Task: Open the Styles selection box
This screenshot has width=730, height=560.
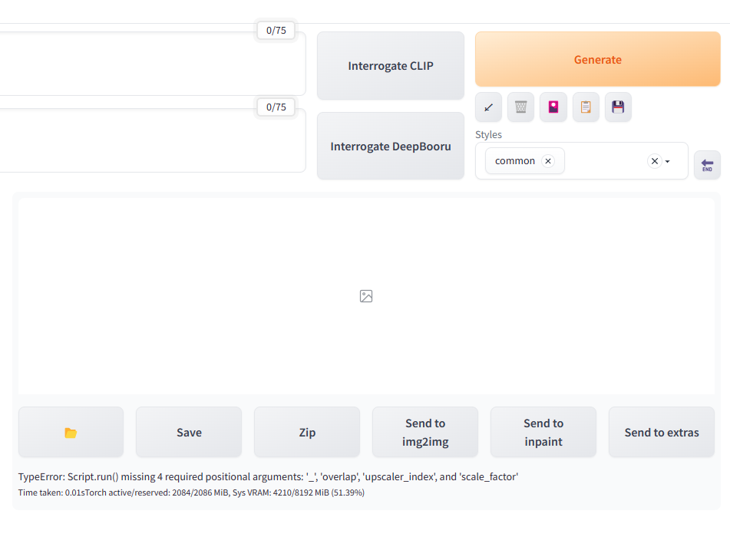Action: tap(606, 160)
